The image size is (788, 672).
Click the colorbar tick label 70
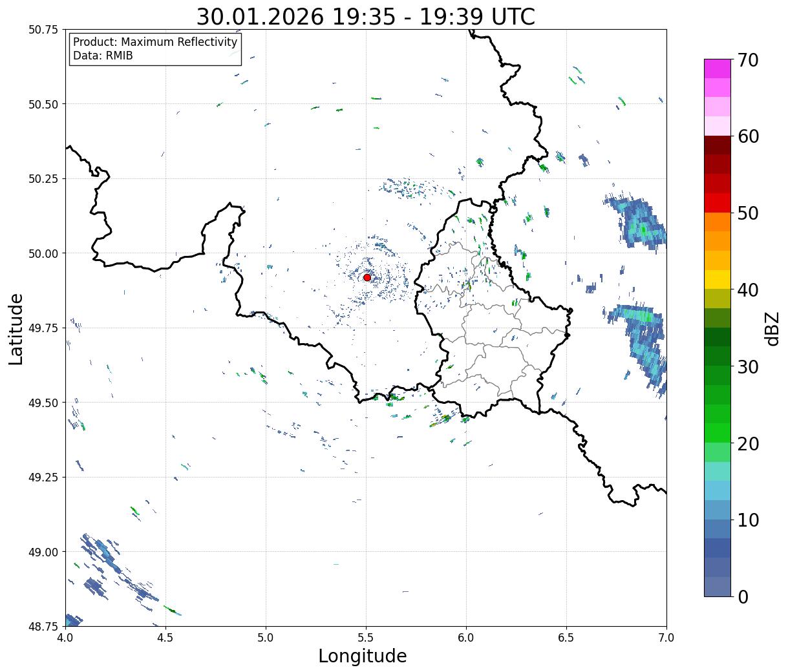tap(748, 60)
